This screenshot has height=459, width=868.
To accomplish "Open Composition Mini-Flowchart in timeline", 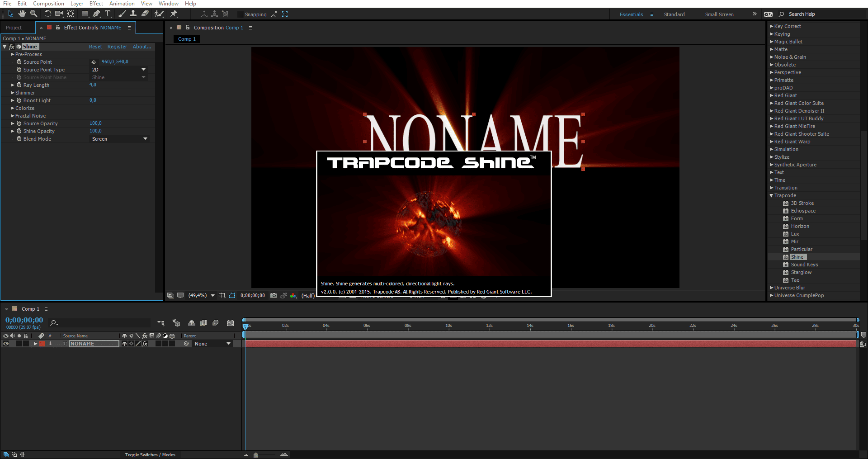I will 161,323.
